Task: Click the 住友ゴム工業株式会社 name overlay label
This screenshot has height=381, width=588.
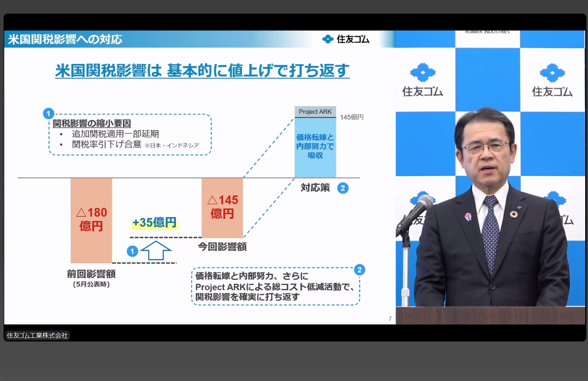Action: tap(37, 335)
